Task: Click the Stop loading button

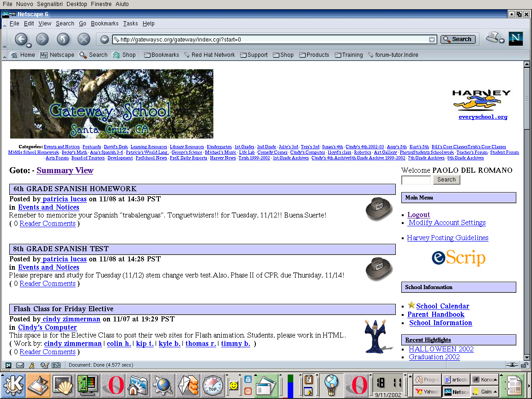Action: tap(84, 39)
